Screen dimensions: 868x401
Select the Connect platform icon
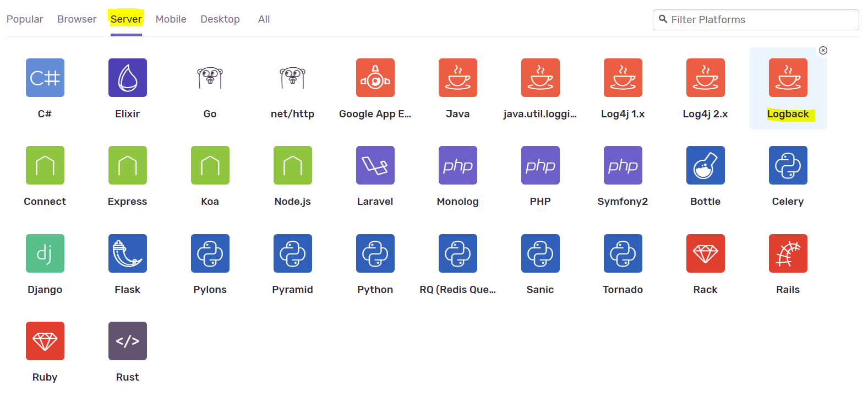tap(45, 165)
